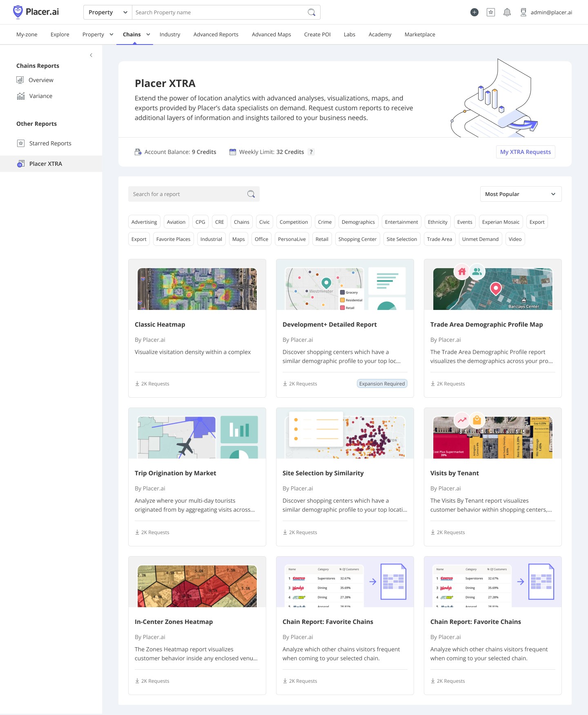The height and width of the screenshot is (715, 588).
Task: Click the Expansion Required badge
Action: (382, 383)
